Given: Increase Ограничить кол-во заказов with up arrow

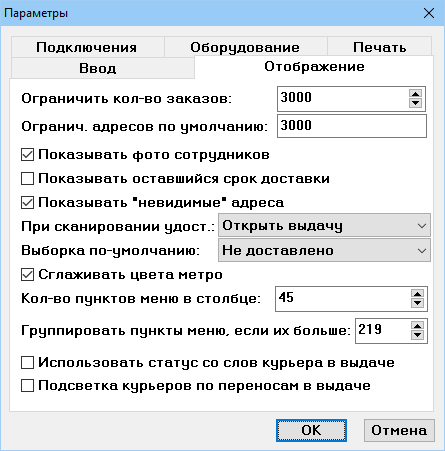Looking at the screenshot, I should [415, 94].
